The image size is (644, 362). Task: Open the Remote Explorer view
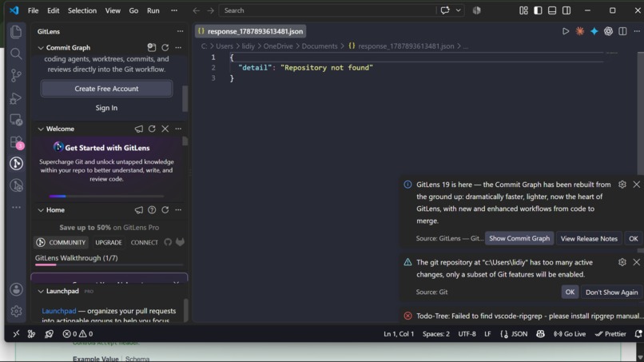pos(16,120)
